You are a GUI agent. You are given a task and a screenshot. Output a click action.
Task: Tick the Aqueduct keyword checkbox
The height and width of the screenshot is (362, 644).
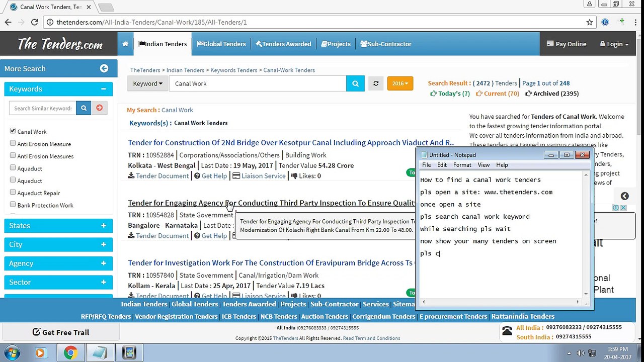point(13,180)
